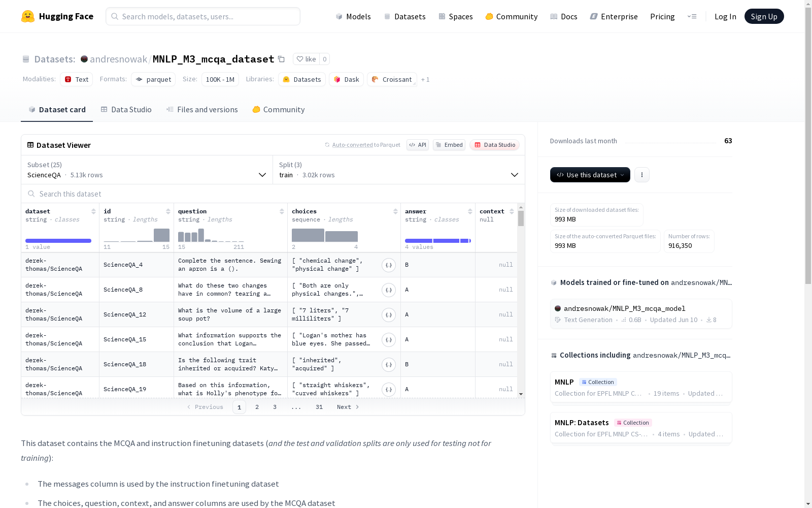Go to page 2 of the table
Image resolution: width=812 pixels, height=508 pixels.
pos(257,407)
